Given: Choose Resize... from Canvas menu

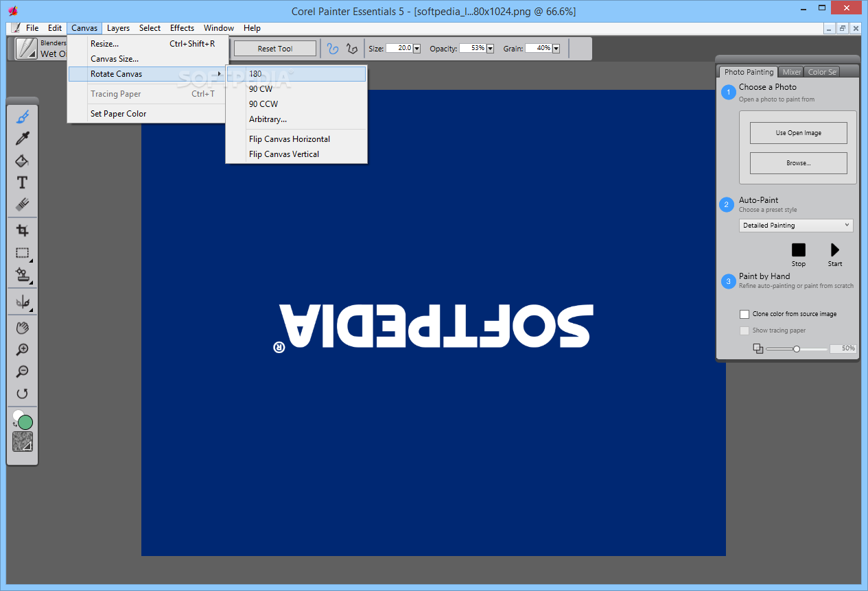Looking at the screenshot, I should click(147, 44).
